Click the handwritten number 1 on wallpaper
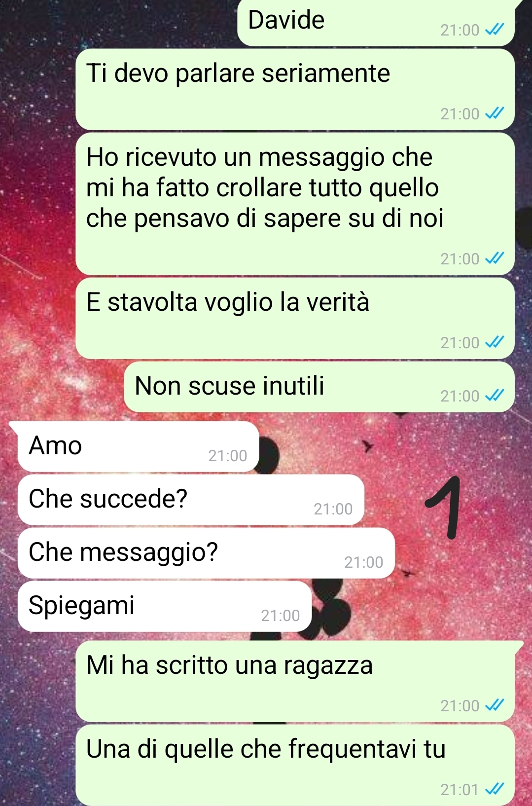 click(x=444, y=507)
